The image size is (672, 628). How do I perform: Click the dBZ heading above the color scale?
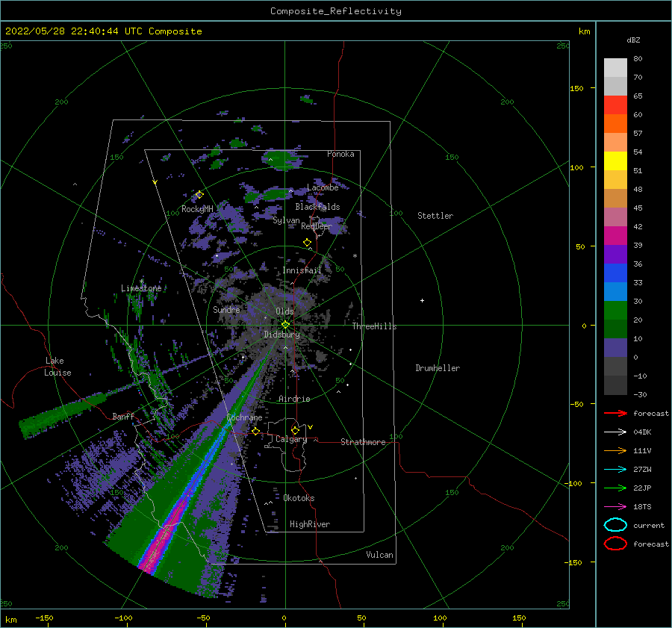pyautogui.click(x=633, y=40)
